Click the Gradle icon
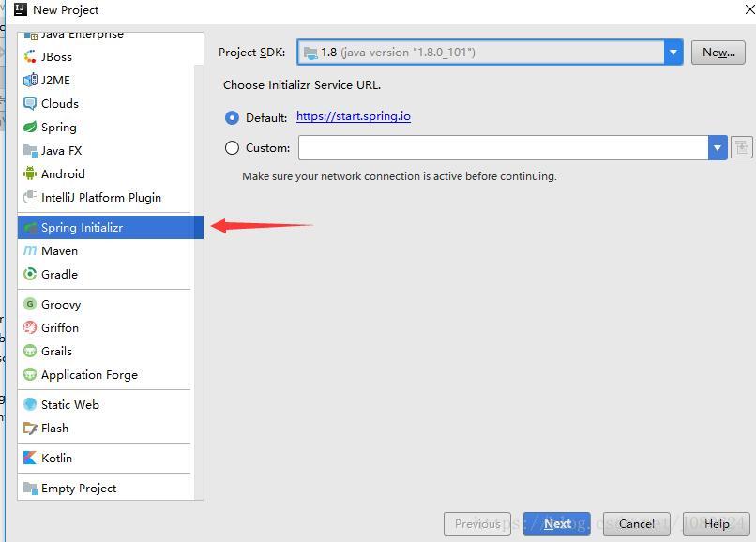The image size is (756, 542). pyautogui.click(x=30, y=274)
